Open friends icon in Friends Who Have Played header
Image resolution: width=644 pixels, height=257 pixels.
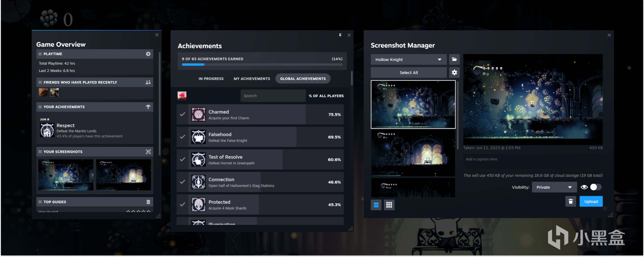(x=148, y=82)
